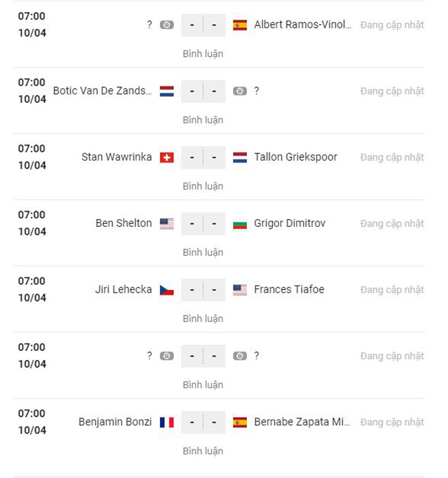Click Đang cập nhật status for Wawrinka match
The image size is (448, 478).
tap(392, 157)
